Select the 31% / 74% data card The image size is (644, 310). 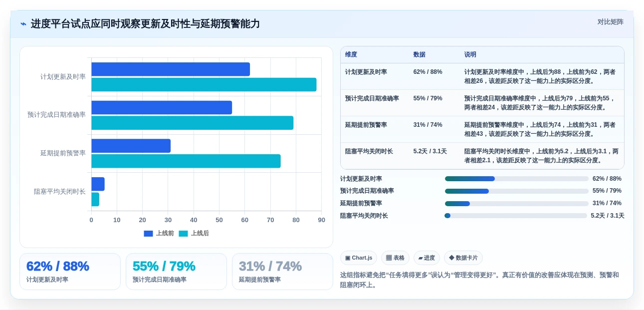coord(282,272)
